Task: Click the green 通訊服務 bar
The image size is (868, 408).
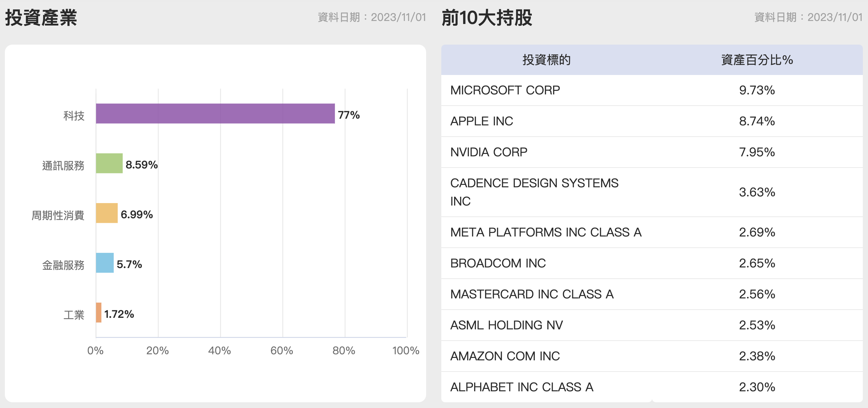Action: [109, 163]
